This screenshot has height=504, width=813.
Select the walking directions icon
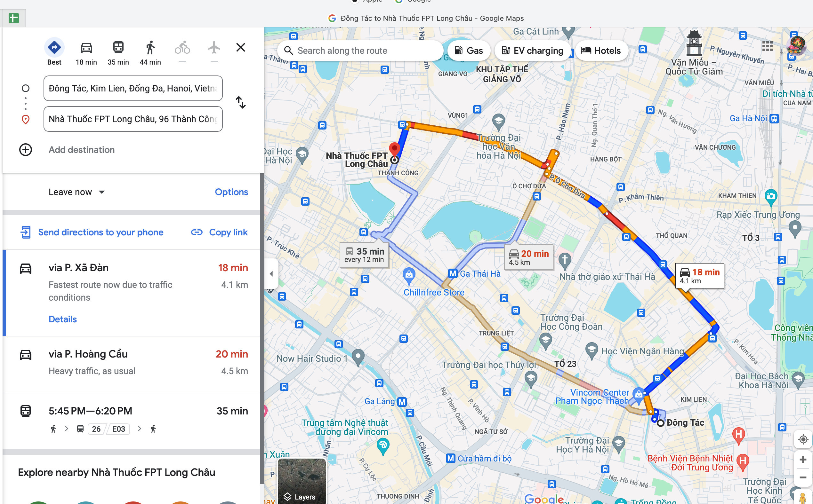pyautogui.click(x=150, y=47)
